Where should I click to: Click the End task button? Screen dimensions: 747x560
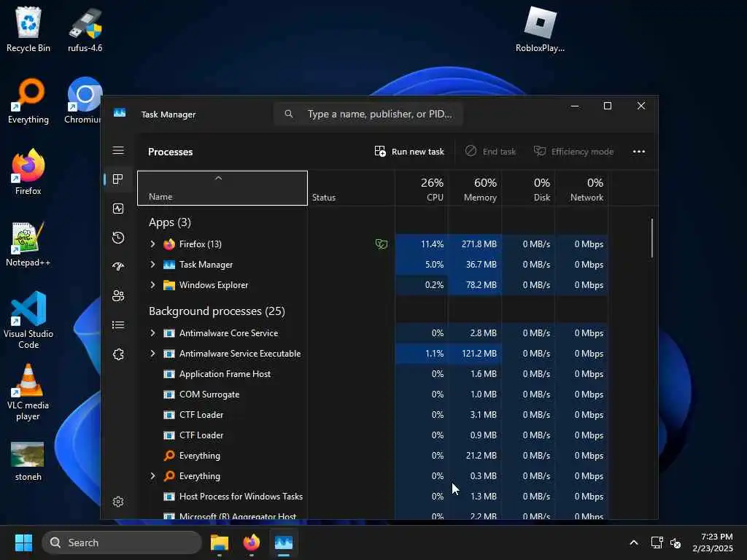pyautogui.click(x=490, y=152)
